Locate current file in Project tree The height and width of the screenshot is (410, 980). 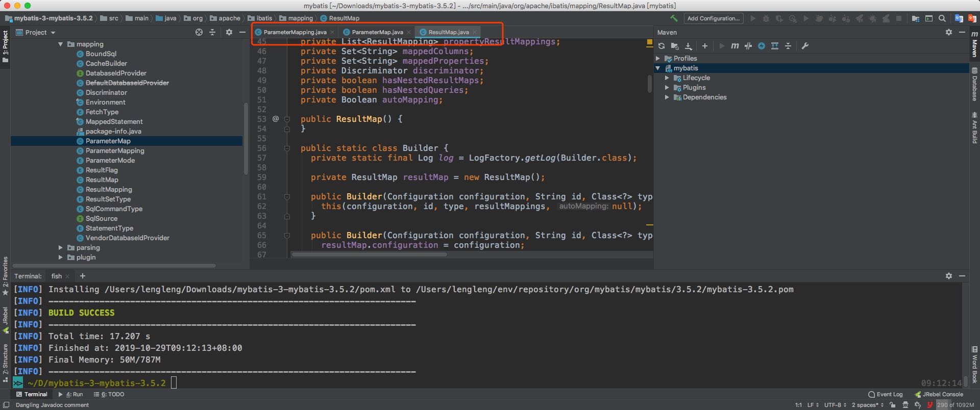pos(199,32)
